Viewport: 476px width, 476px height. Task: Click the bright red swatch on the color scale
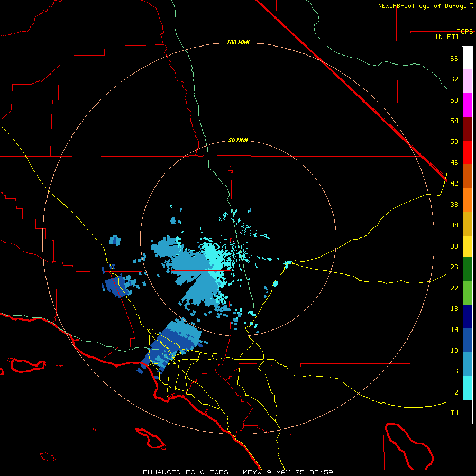pos(467,152)
